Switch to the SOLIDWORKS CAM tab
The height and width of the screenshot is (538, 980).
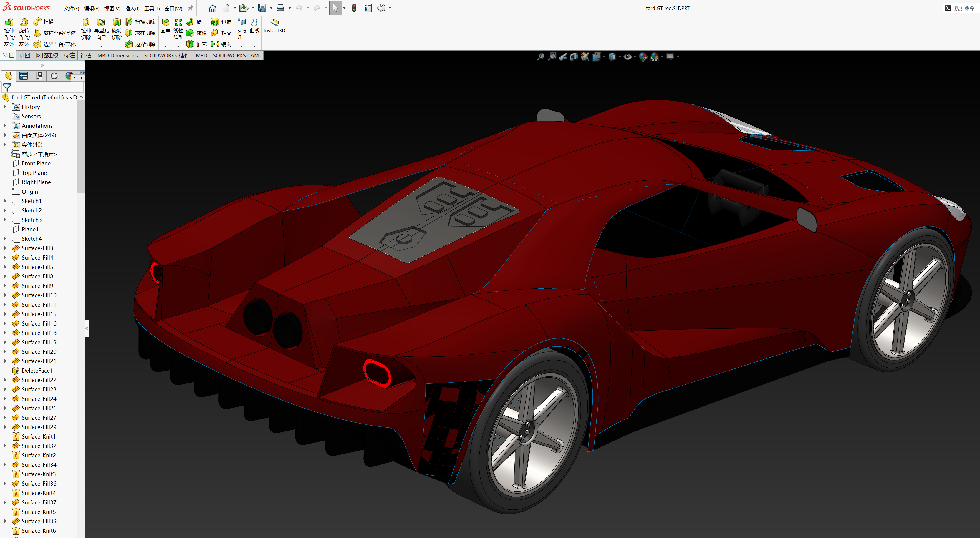coord(236,56)
